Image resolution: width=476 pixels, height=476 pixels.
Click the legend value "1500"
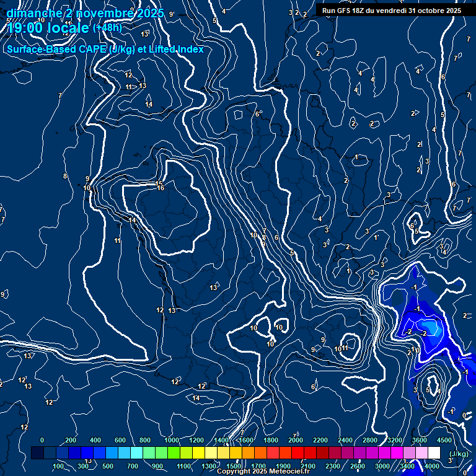click(x=234, y=466)
